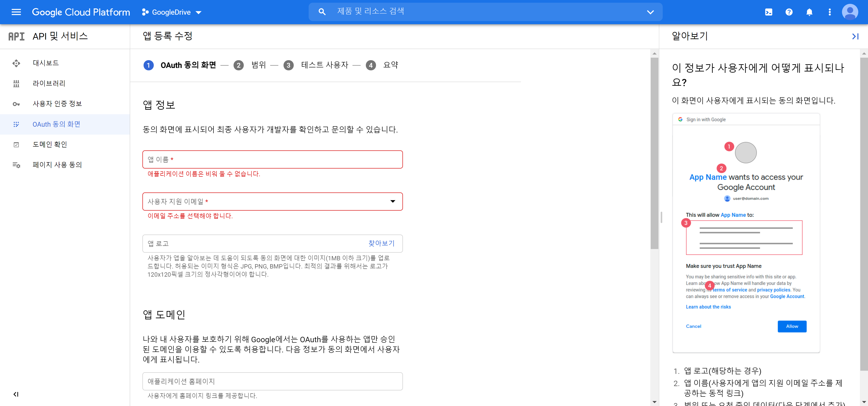This screenshot has width=868, height=406.
Task: Open the help question mark icon
Action: pos(789,12)
